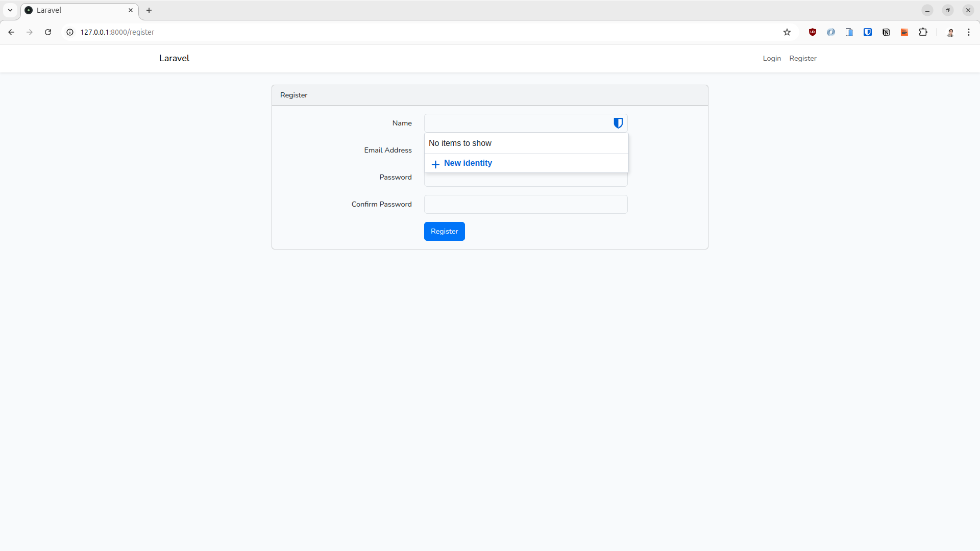Screen dimensions: 980x551
Task: Click New identity in the Bitwarden popup
Action: pos(468,163)
